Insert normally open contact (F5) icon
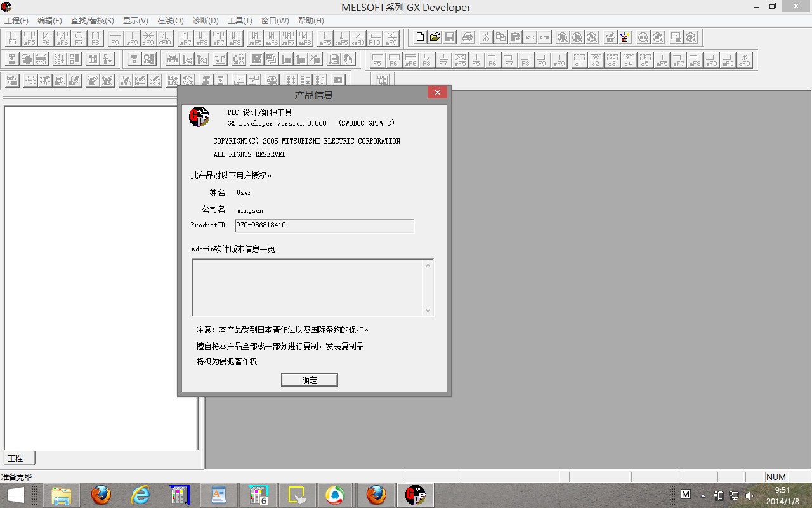Screen dimensions: 812x508 click(x=13, y=39)
